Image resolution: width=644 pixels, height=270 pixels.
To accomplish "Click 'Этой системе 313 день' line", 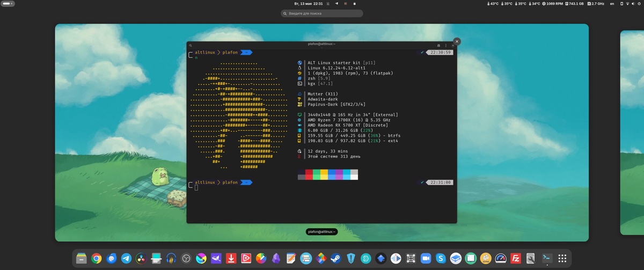I will tap(335, 156).
